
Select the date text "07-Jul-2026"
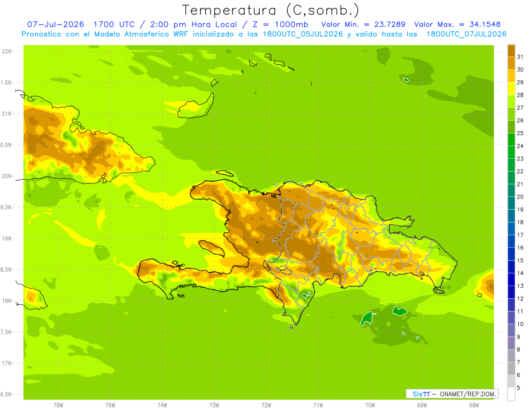tap(56, 24)
